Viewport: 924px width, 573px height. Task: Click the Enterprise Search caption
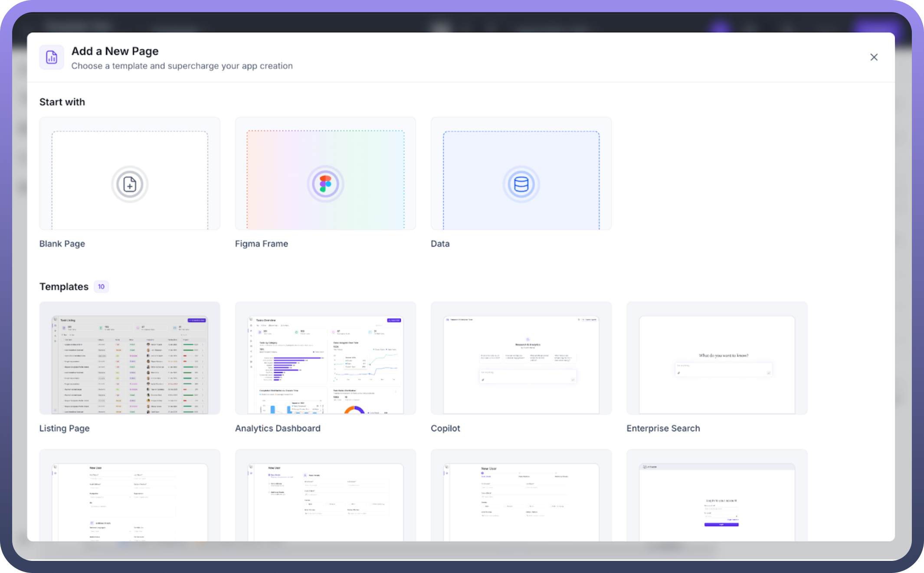(x=663, y=428)
